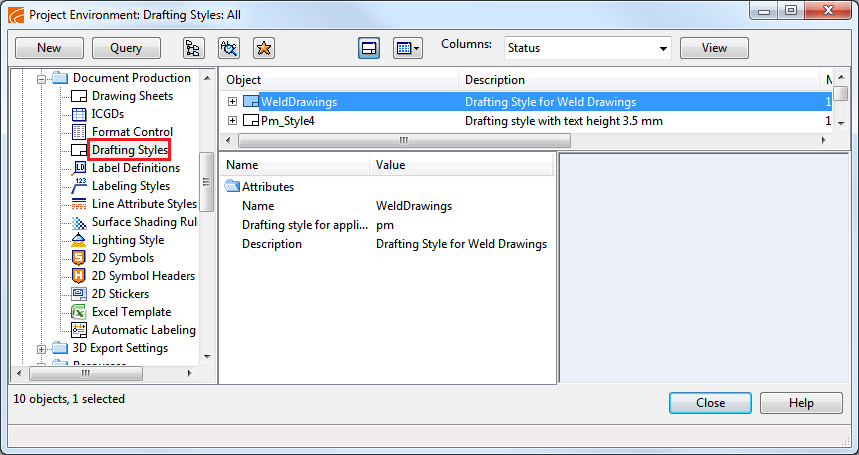Open the ICGDs tree node
This screenshot has width=859, height=455.
108,114
